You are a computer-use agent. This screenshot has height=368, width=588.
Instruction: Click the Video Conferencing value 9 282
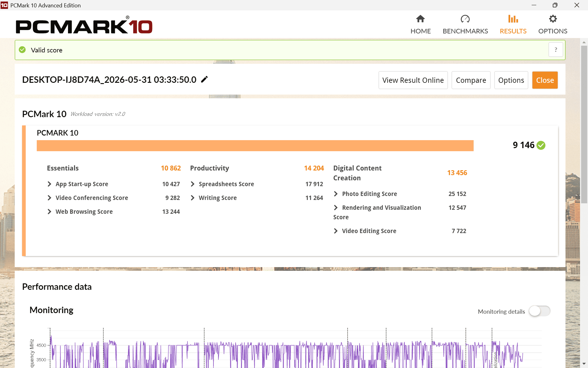coord(173,198)
